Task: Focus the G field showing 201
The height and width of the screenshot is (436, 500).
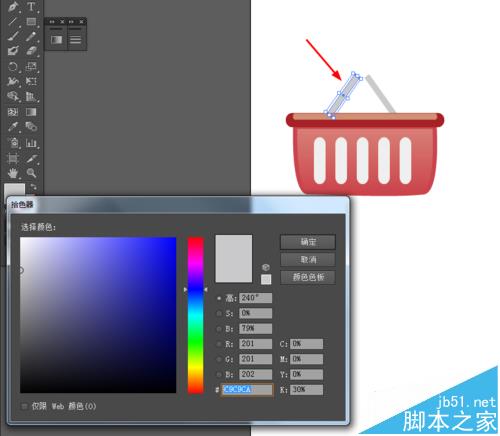Action: pos(255,359)
